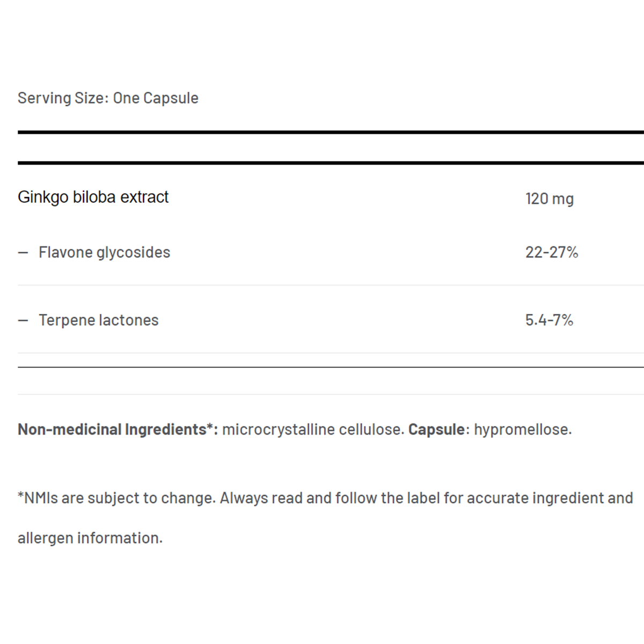The width and height of the screenshot is (644, 644).
Task: Select the "One Capsule" serving text
Action: [156, 98]
